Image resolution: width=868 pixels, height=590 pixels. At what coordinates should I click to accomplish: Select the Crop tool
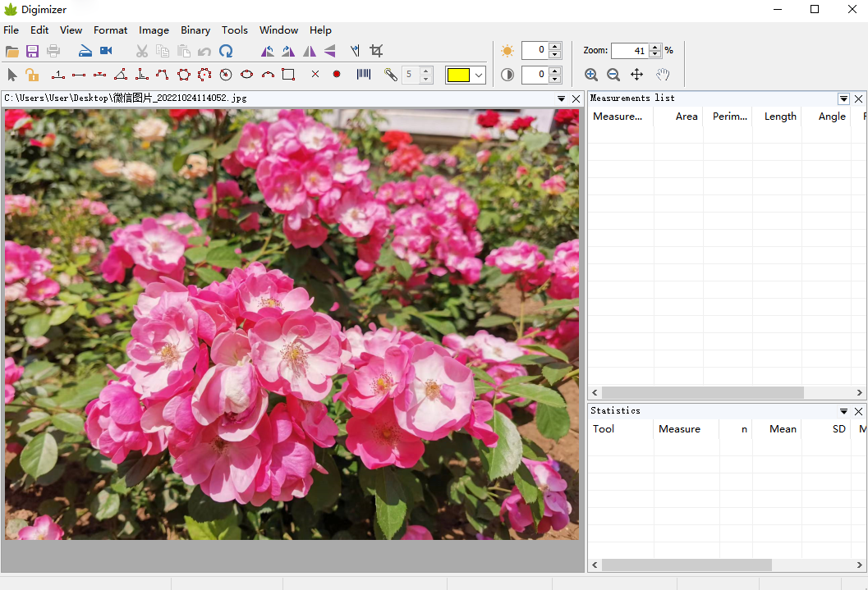click(376, 51)
